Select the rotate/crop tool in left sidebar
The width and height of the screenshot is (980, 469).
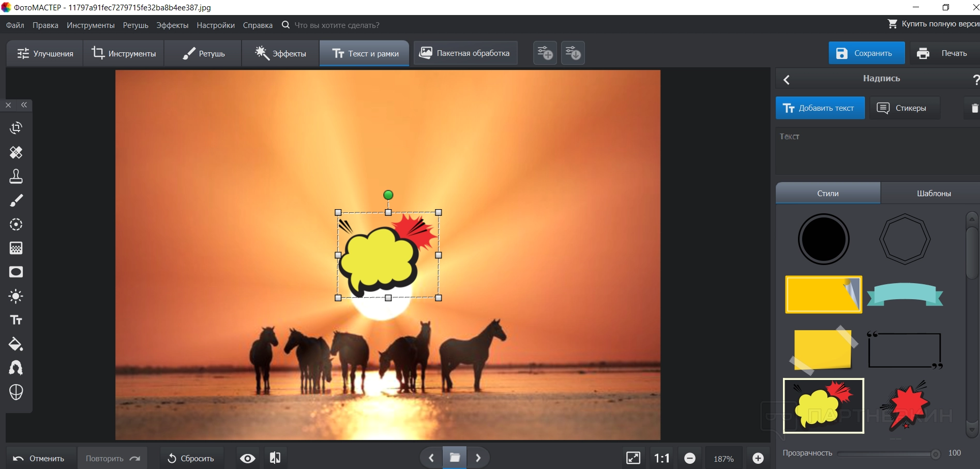coord(16,128)
